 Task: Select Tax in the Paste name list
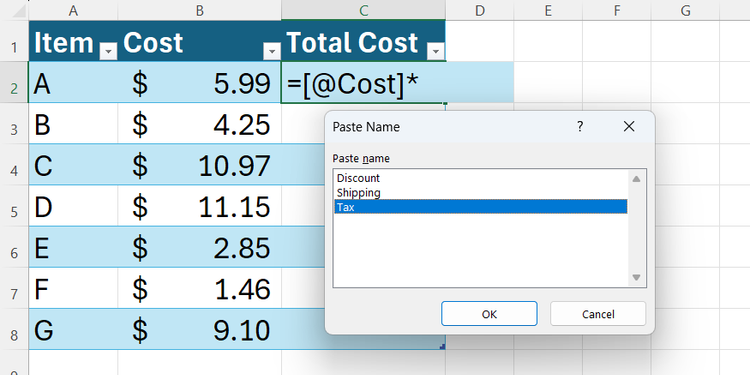(481, 207)
